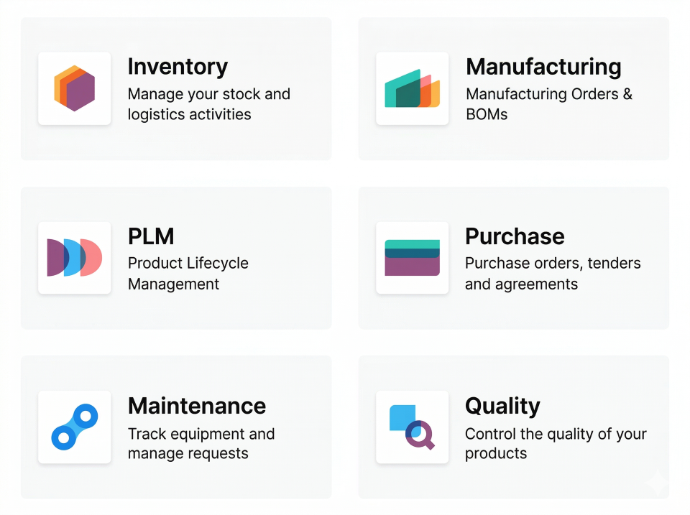Open the Purchase card icon
The image size is (690, 515).
(412, 258)
